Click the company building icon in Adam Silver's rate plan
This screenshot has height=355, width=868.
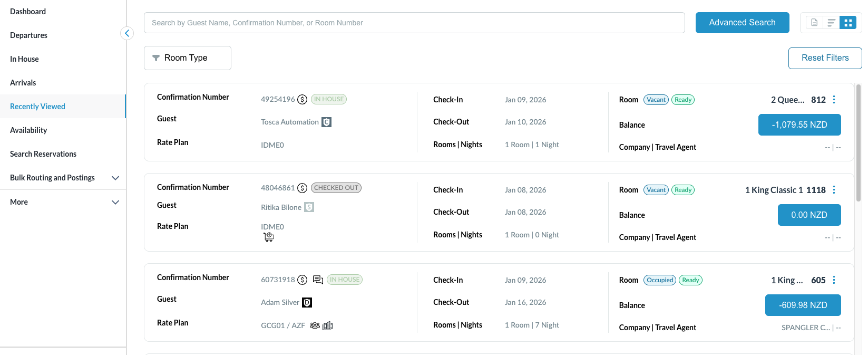coord(328,325)
